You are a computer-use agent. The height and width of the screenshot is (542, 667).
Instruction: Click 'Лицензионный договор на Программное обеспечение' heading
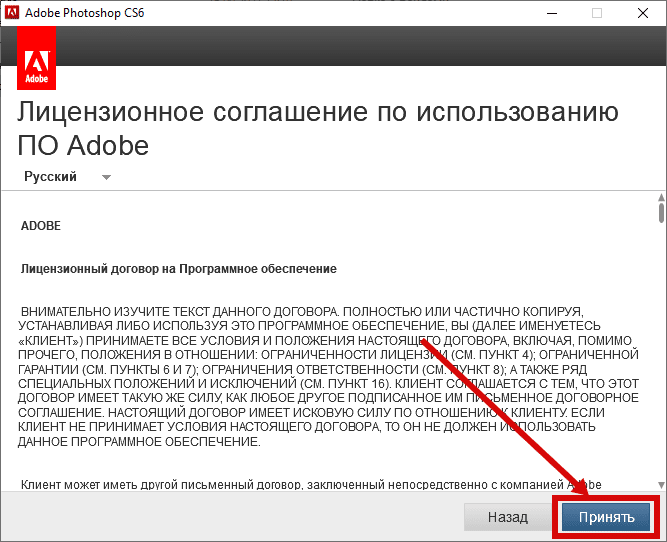pos(179,269)
